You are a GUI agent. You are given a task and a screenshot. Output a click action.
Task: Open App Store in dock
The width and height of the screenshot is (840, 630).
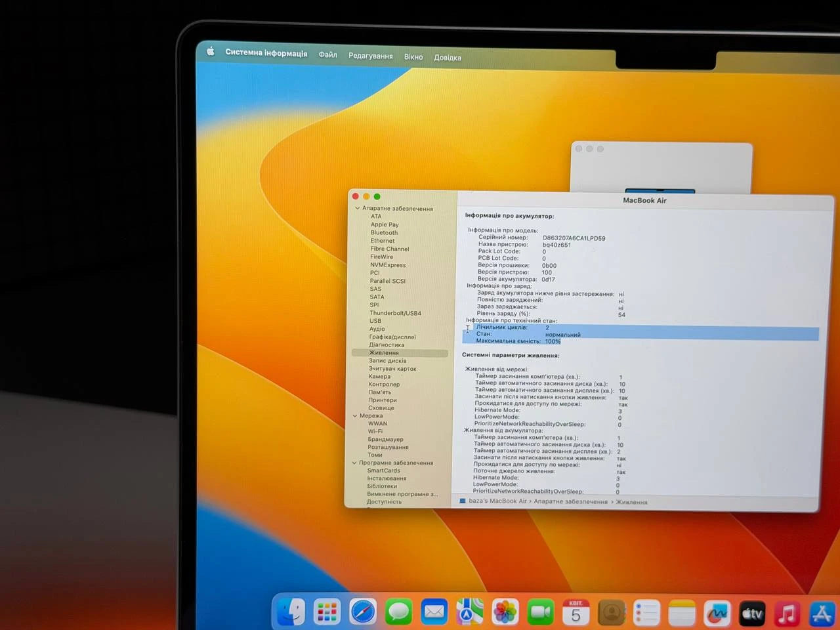(822, 614)
